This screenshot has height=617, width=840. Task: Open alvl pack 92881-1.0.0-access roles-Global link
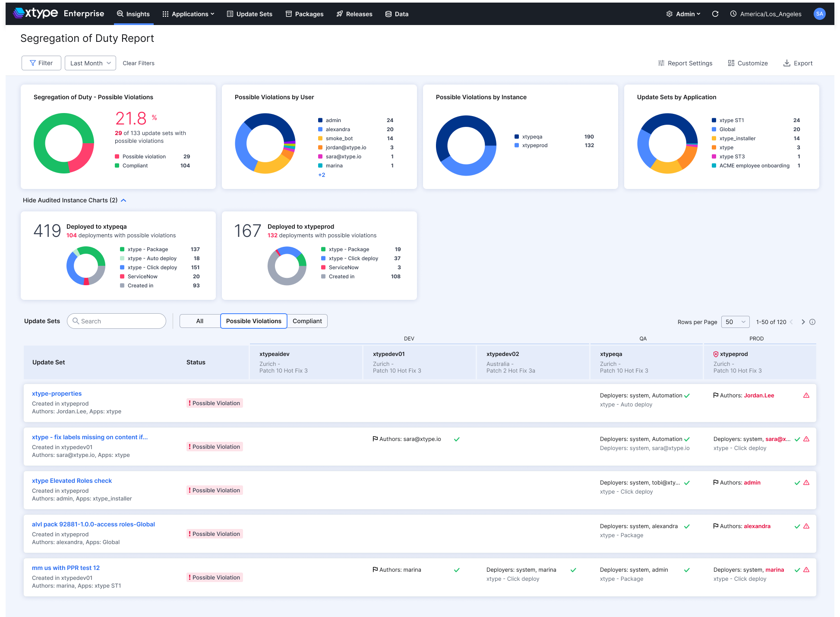tap(93, 524)
